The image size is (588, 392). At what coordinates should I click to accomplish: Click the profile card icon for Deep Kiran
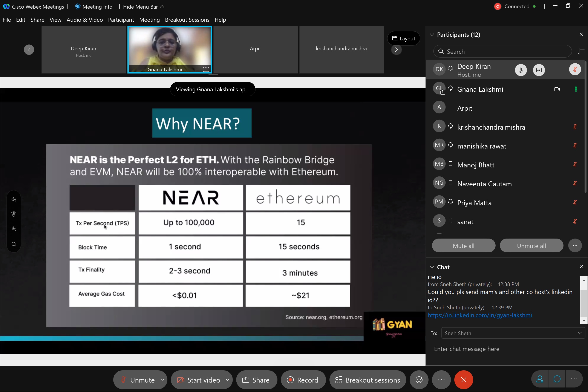coord(539,70)
